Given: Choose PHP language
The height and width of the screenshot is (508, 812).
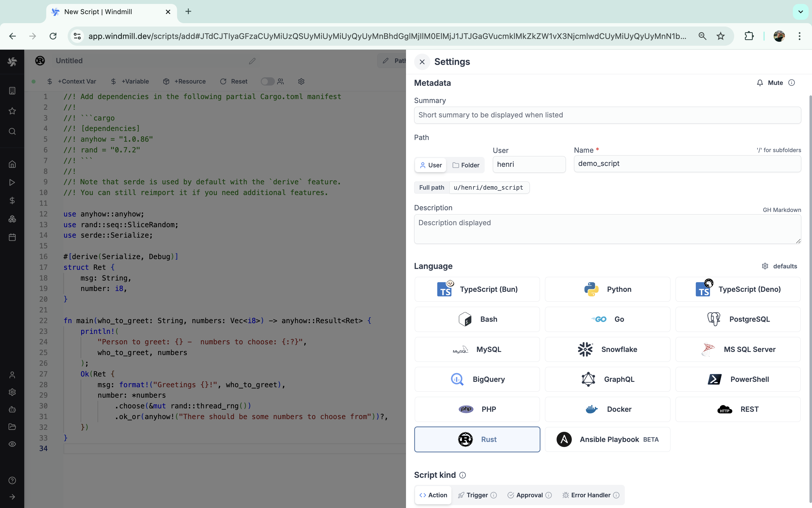Looking at the screenshot, I should (477, 409).
